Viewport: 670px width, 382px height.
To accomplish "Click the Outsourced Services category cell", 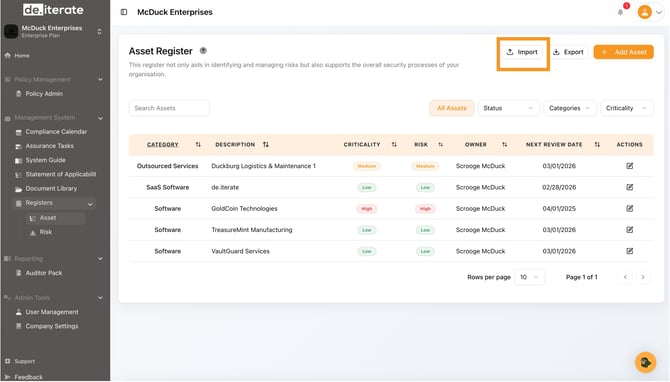I will (x=168, y=166).
